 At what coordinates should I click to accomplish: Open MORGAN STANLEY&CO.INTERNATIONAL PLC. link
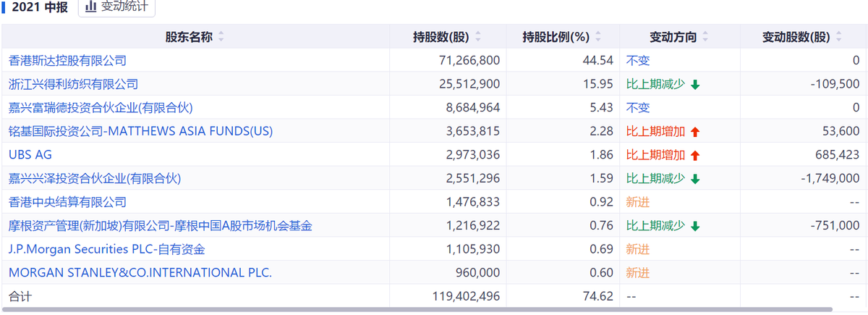pyautogui.click(x=140, y=273)
